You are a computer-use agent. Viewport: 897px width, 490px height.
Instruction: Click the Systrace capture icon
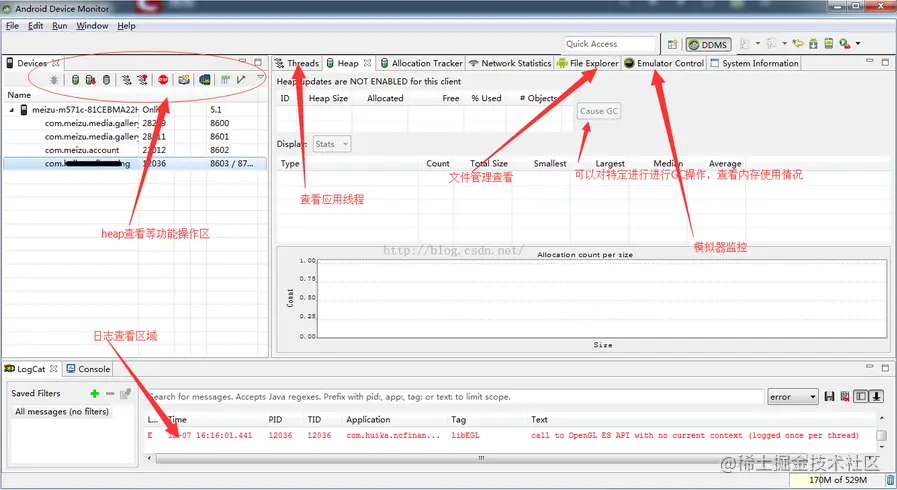225,79
